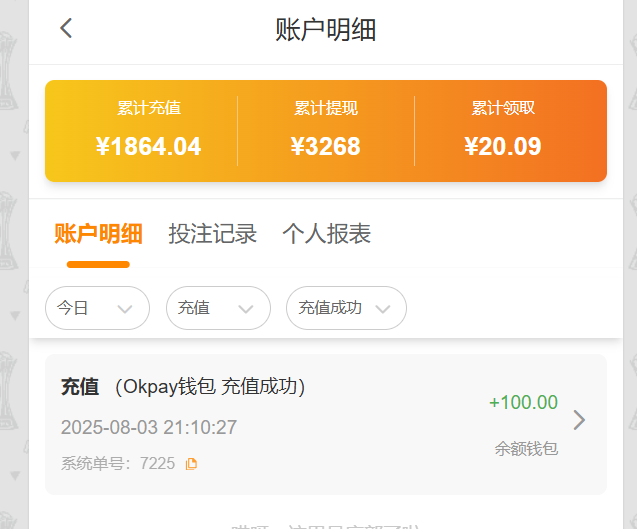This screenshot has width=637, height=529.
Task: Select the 账户明细 tab
Action: 98,234
